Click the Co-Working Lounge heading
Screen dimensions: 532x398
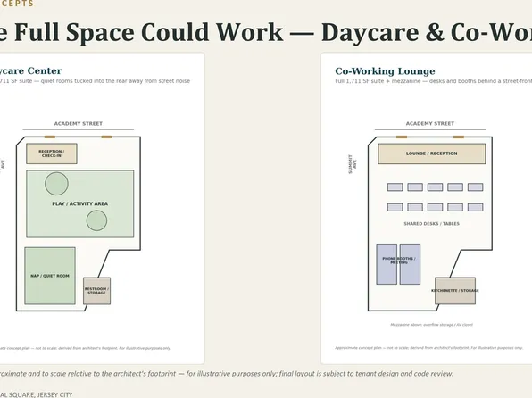(385, 71)
